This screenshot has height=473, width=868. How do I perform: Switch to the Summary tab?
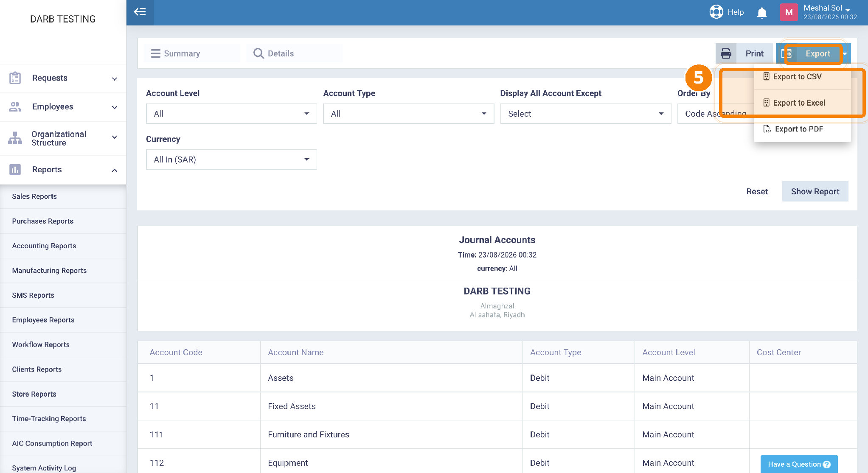tap(192, 53)
